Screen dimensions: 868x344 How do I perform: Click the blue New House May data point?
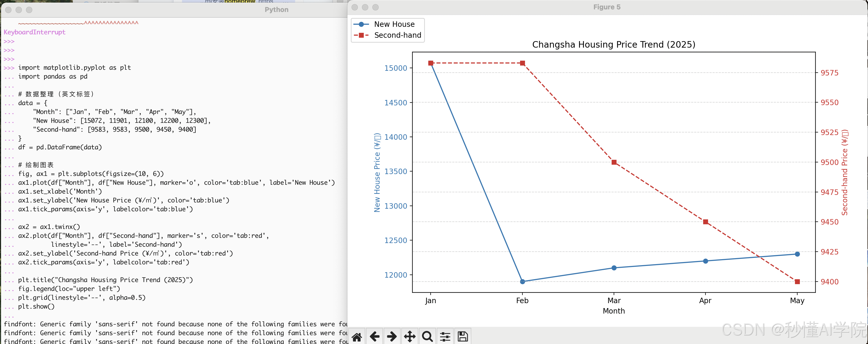pos(797,254)
